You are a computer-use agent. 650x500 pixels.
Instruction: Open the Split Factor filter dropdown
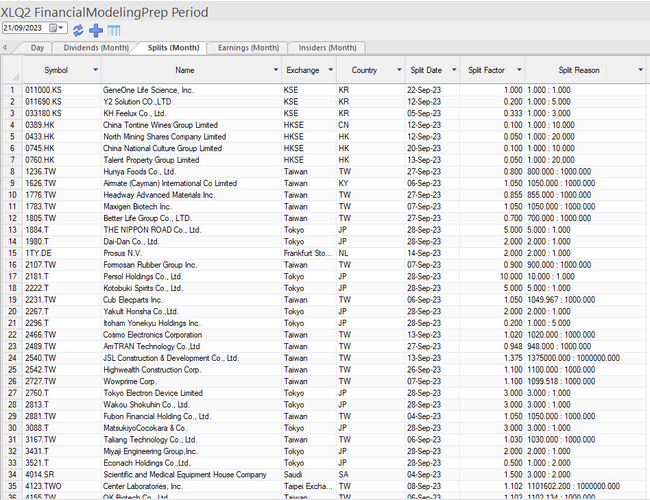pyautogui.click(x=519, y=70)
